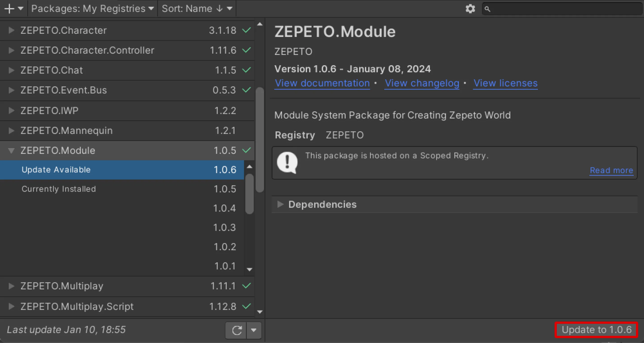644x343 pixels.
Task: Open the Sort: Name dropdown
Action: [197, 9]
